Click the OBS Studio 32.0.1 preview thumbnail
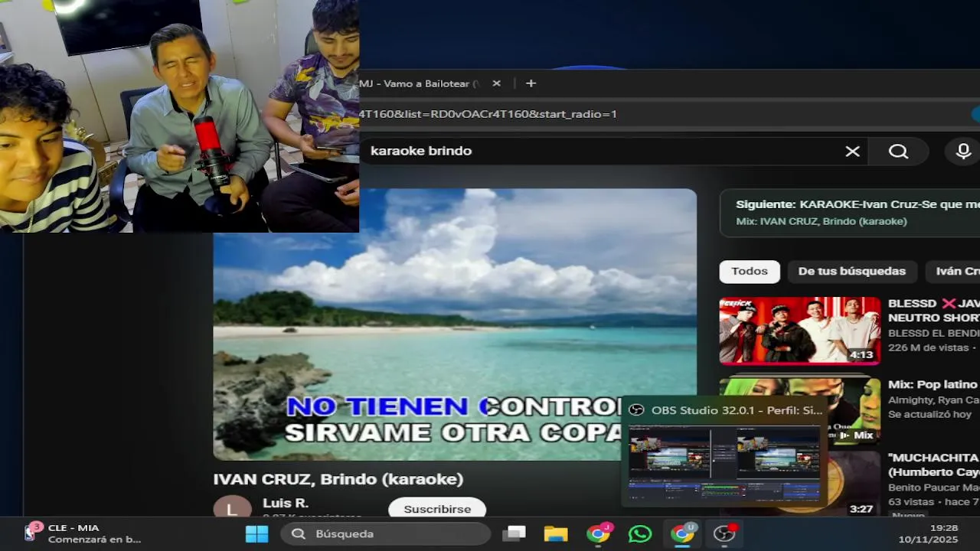 pyautogui.click(x=724, y=463)
